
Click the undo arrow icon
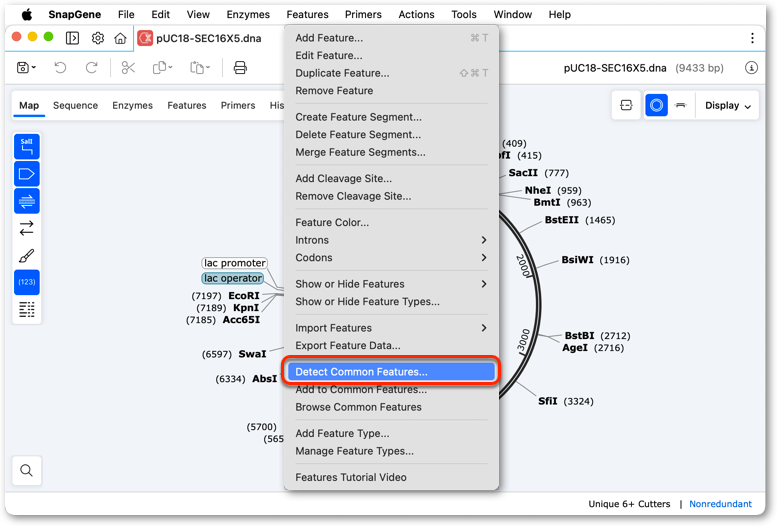[60, 67]
